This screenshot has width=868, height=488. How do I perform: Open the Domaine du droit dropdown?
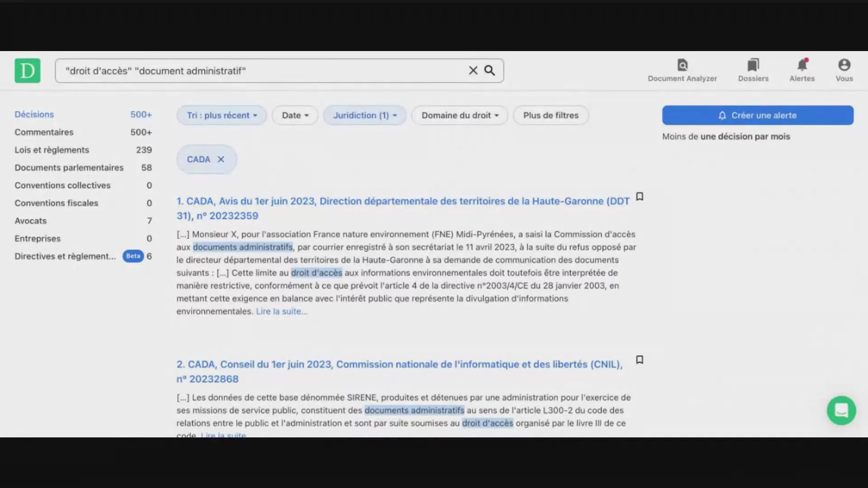(460, 115)
